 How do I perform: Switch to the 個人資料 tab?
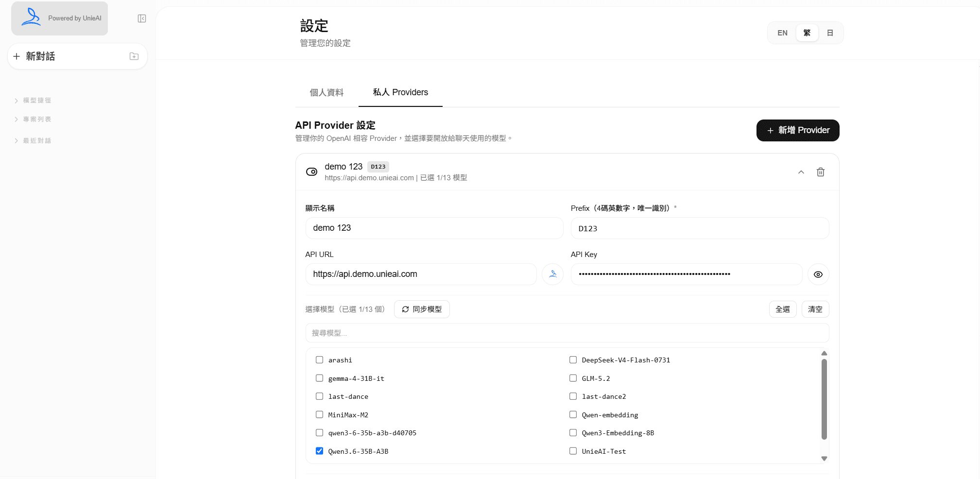[x=327, y=92]
